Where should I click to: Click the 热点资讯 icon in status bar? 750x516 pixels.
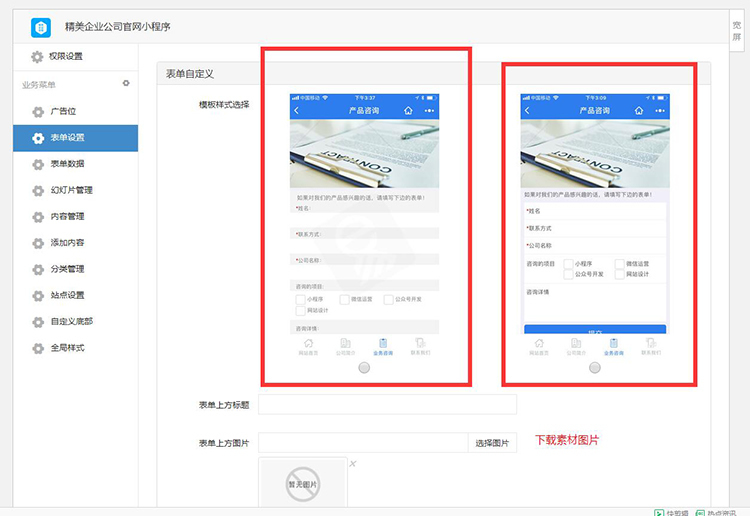[x=701, y=510]
